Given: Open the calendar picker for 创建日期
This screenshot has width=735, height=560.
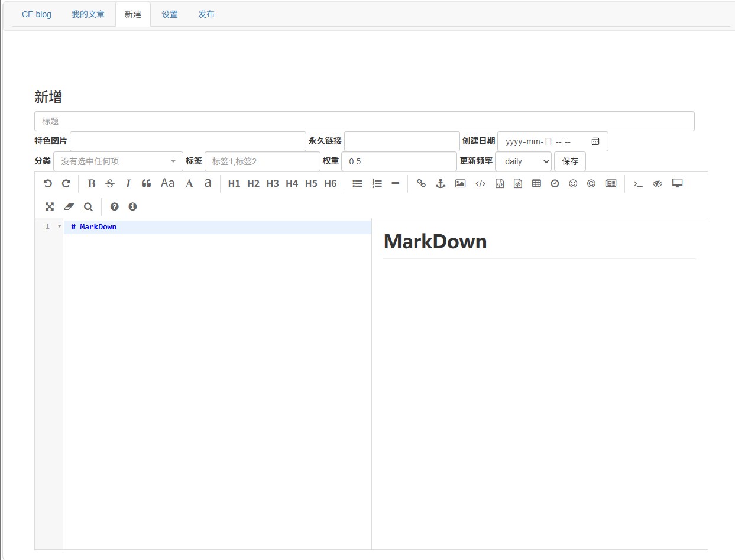Looking at the screenshot, I should pyautogui.click(x=595, y=141).
